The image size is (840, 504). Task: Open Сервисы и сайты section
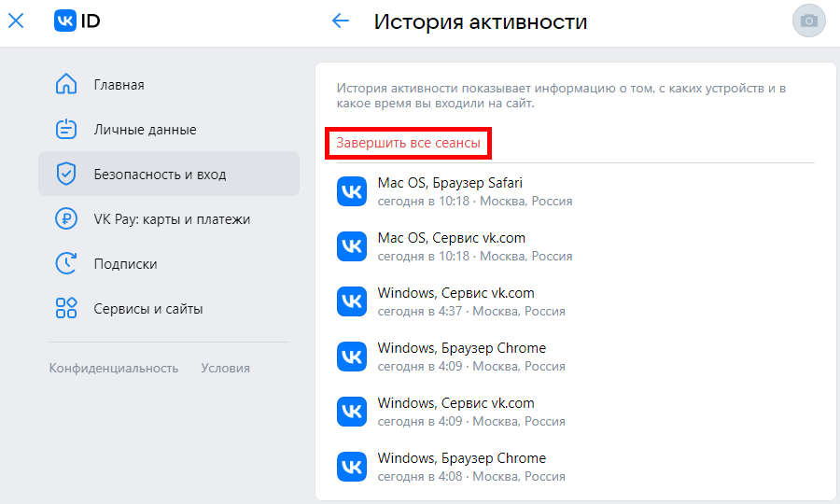point(169,309)
